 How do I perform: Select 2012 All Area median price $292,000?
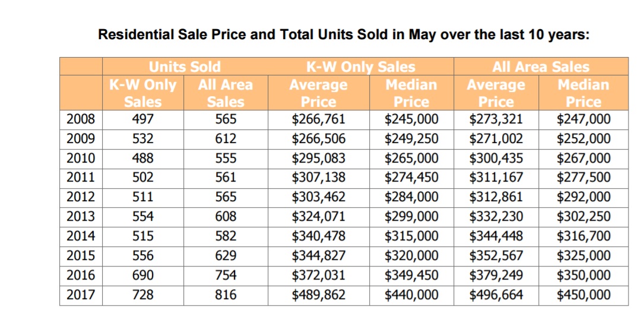pyautogui.click(x=583, y=197)
